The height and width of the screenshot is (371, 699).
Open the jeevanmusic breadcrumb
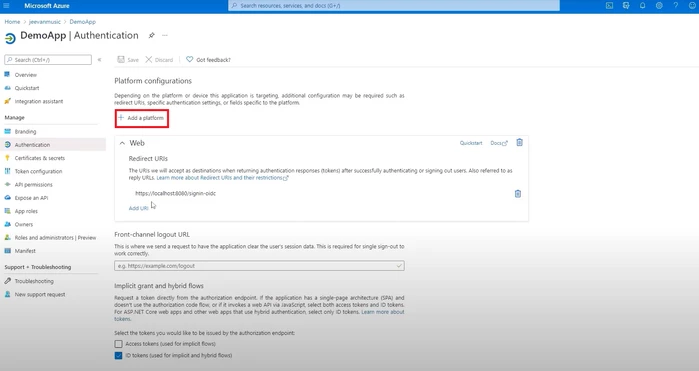pos(45,21)
